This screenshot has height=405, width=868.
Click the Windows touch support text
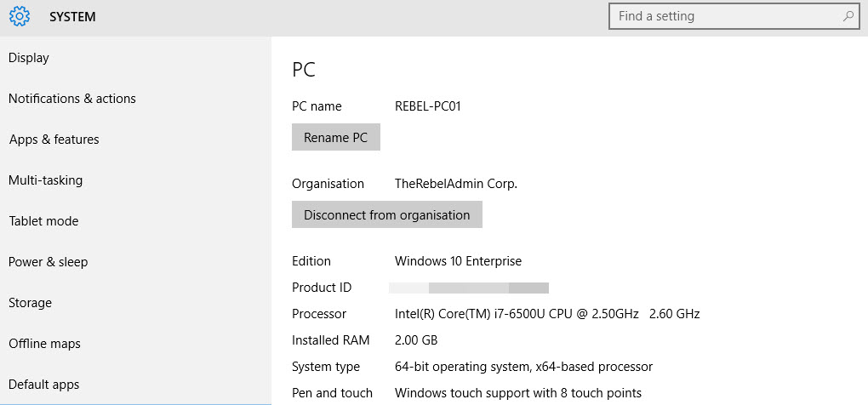click(x=518, y=393)
